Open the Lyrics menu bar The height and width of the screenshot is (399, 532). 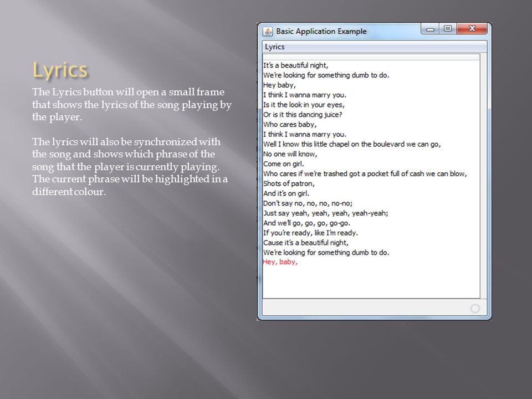[x=275, y=47]
